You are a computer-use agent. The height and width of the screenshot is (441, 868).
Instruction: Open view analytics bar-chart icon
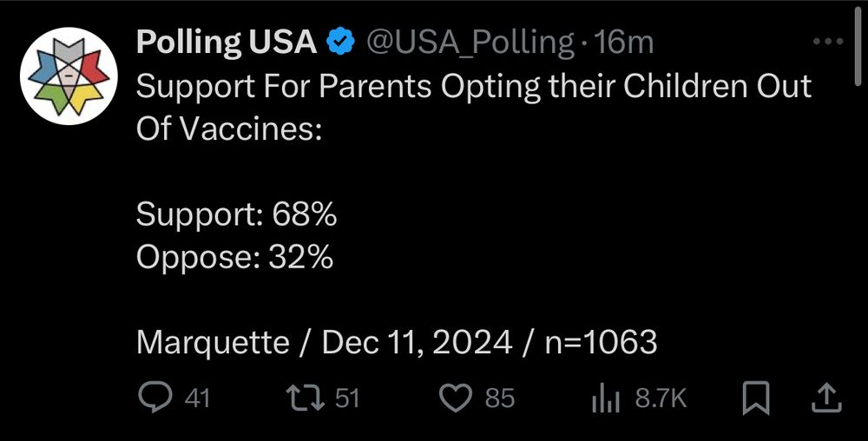(x=606, y=398)
